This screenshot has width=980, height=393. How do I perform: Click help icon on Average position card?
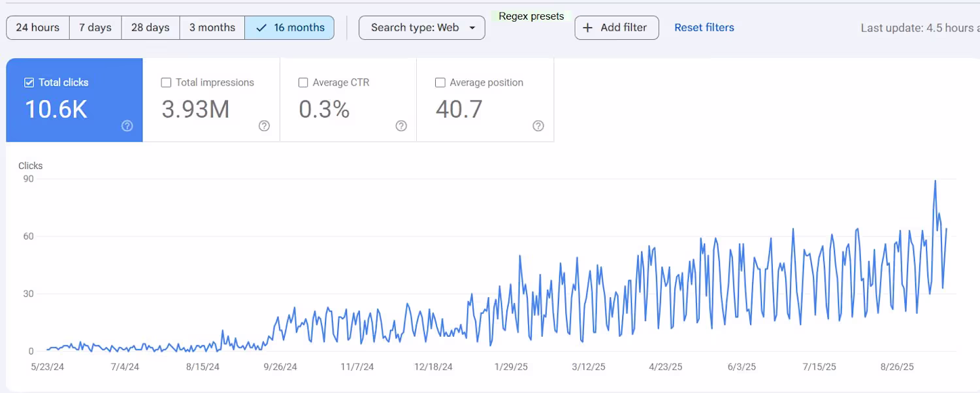tap(538, 126)
